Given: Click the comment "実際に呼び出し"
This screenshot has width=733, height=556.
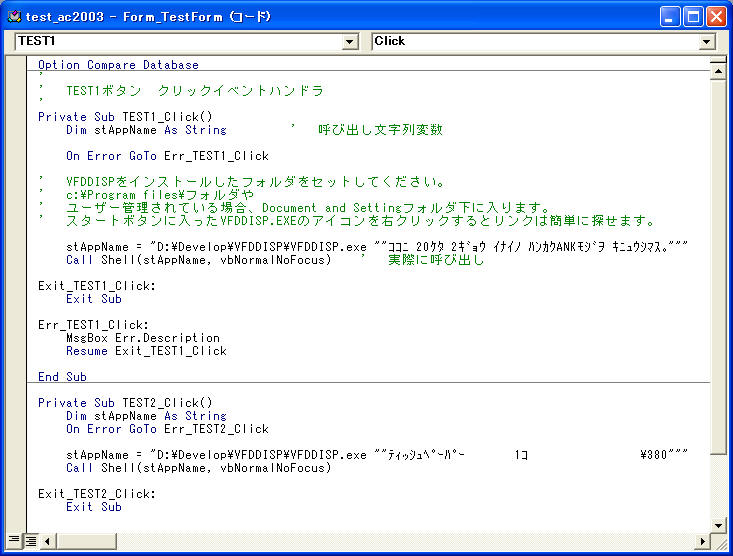Looking at the screenshot, I should pos(436,260).
